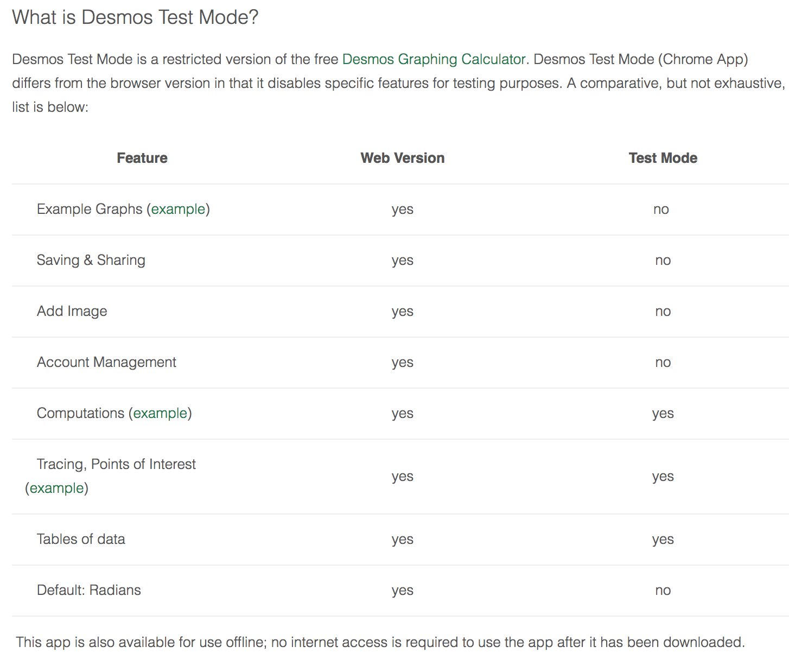The image size is (789, 672).
Task: Open the Desmos Graphing Calculator link
Action: [x=434, y=59]
